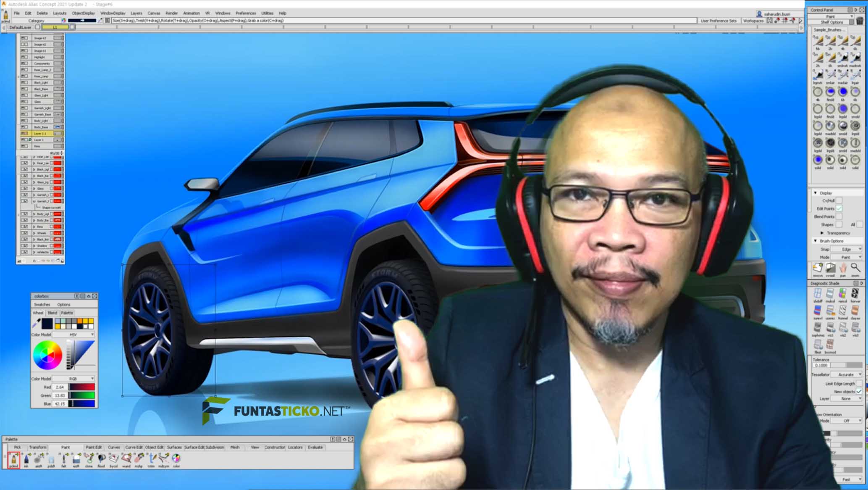Select the eraser (ersh) tool
The image size is (868, 490).
coord(76,459)
